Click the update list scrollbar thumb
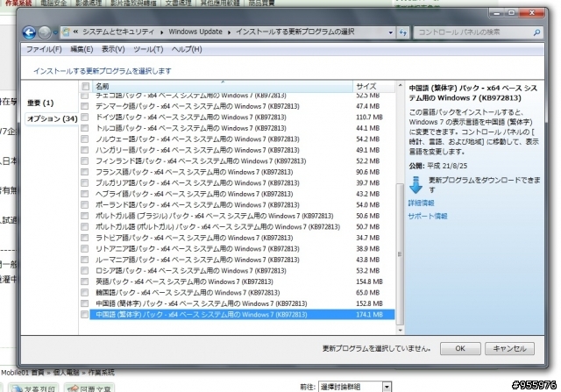The image size is (561, 392). click(x=400, y=254)
